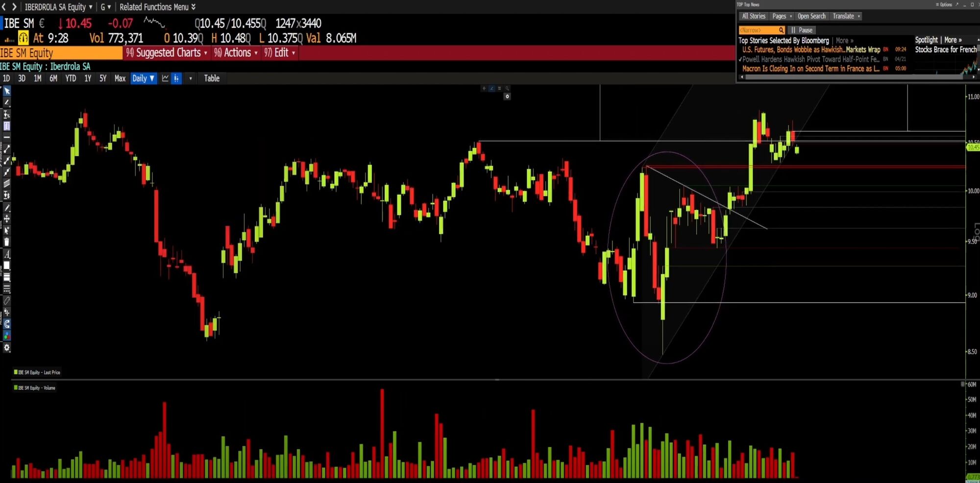The image size is (980, 483).
Task: Select the Max time range
Action: [x=120, y=78]
